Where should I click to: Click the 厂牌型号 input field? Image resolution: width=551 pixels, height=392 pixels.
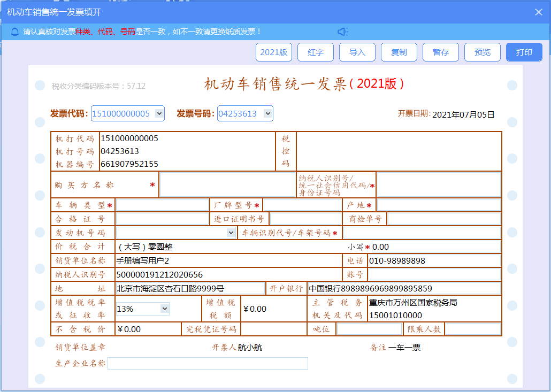point(303,205)
